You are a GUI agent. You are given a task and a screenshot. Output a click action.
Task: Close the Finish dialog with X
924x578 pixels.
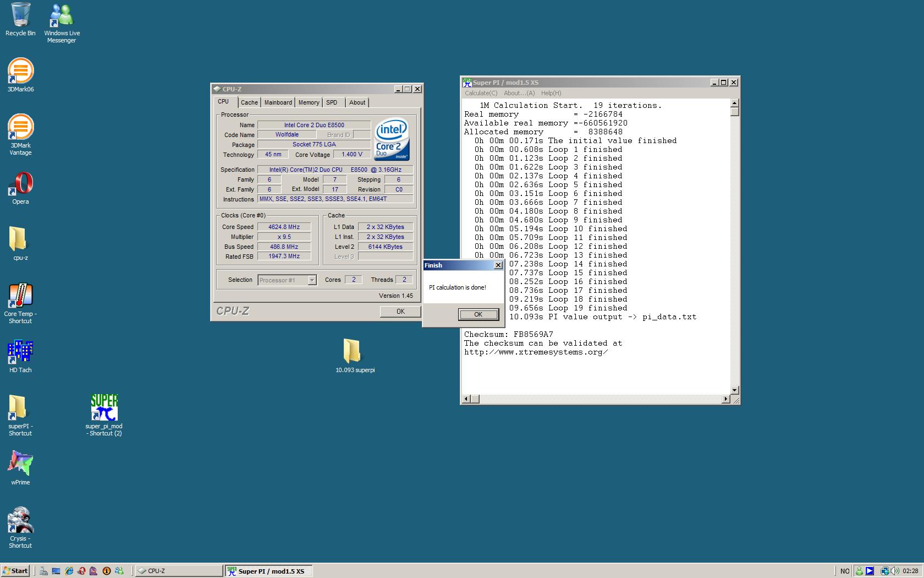[x=498, y=265]
